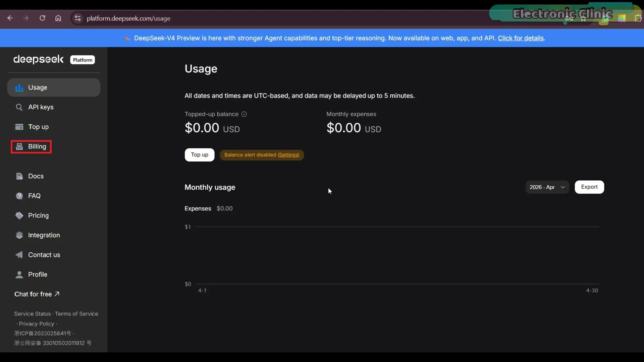This screenshot has height=362, width=644.
Task: Click the Platform badge next to logo
Action: (x=83, y=60)
